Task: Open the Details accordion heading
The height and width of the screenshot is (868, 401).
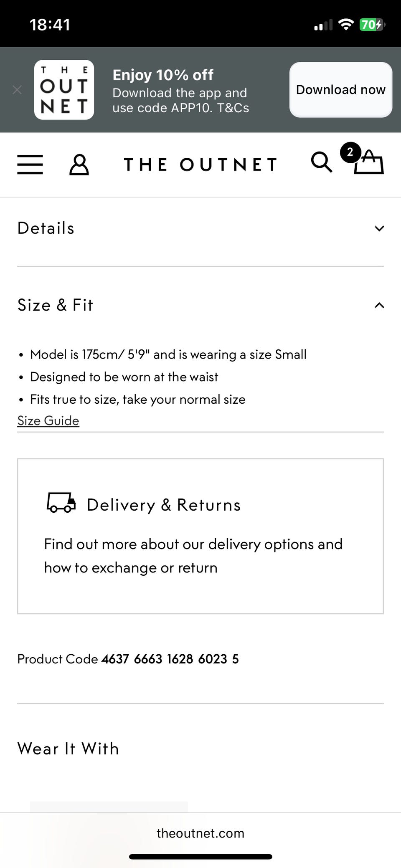Action: click(x=46, y=228)
